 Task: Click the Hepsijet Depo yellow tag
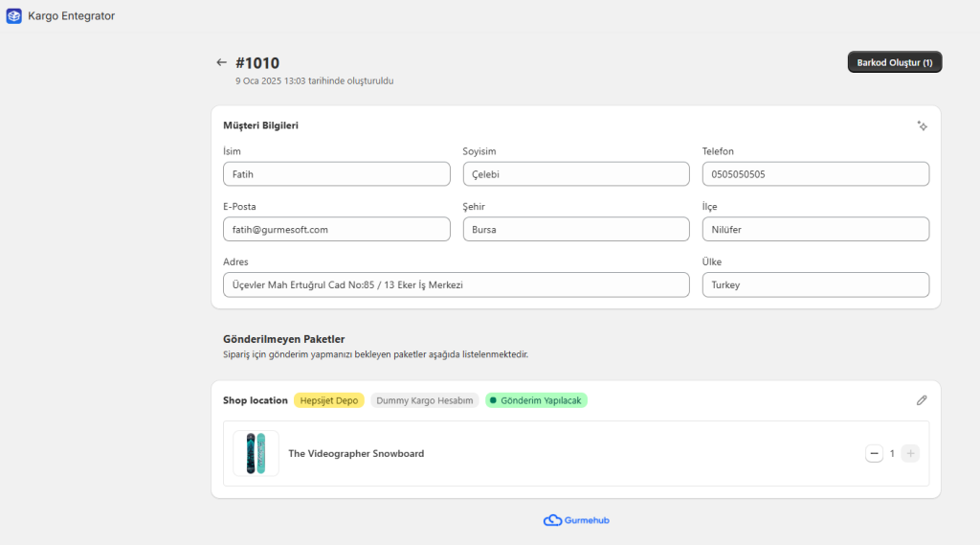(x=328, y=400)
